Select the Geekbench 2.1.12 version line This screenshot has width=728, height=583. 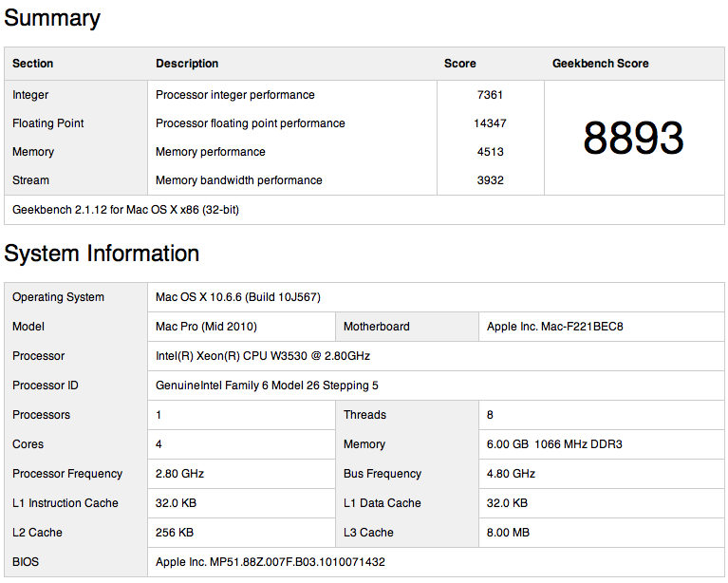[x=125, y=210]
